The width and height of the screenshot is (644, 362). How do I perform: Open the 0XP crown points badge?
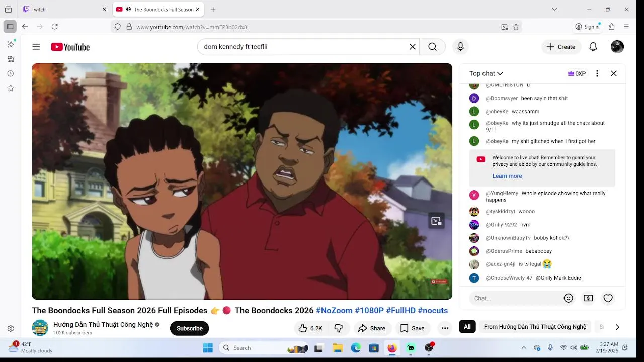(x=577, y=73)
